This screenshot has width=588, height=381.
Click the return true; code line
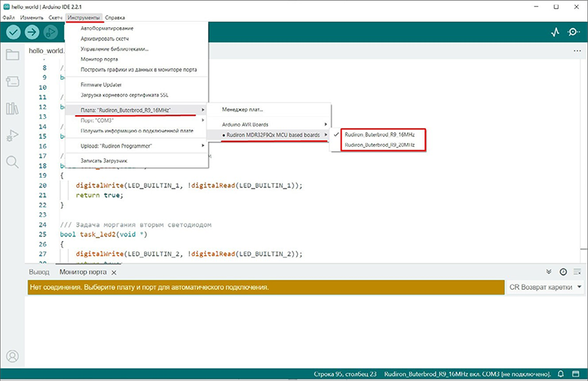click(100, 195)
